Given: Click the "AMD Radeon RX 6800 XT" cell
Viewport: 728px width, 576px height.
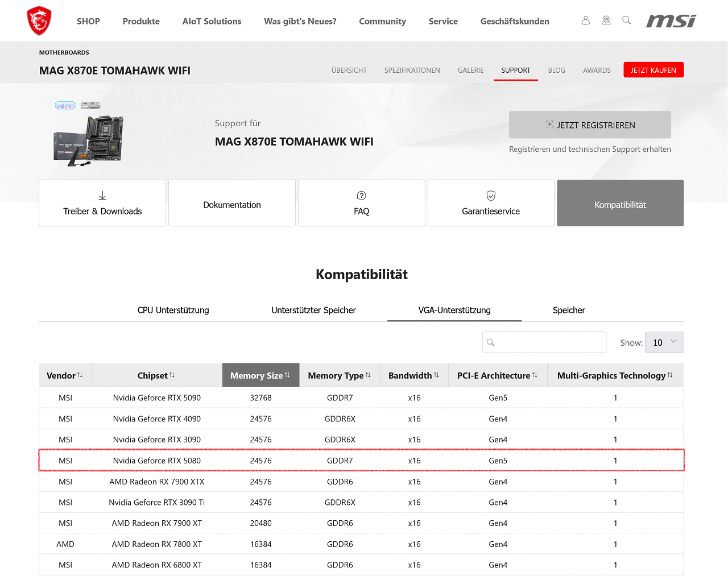Looking at the screenshot, I should tap(157, 565).
